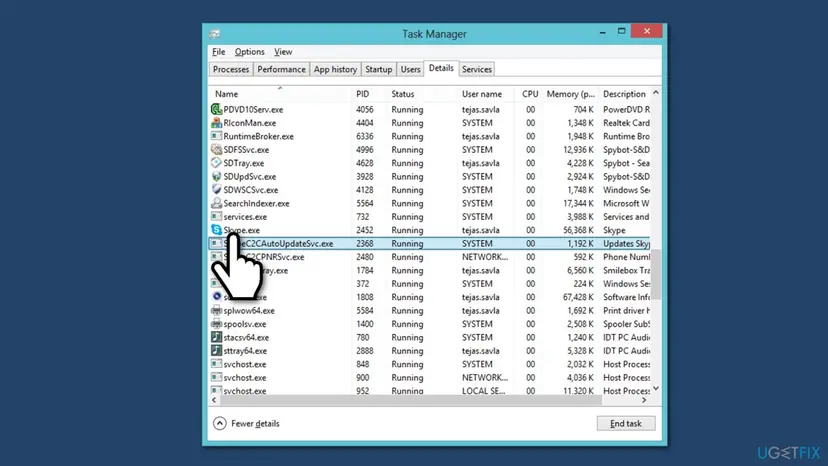828x466 pixels.
Task: Maximize the Task Manager window
Action: [622, 31]
